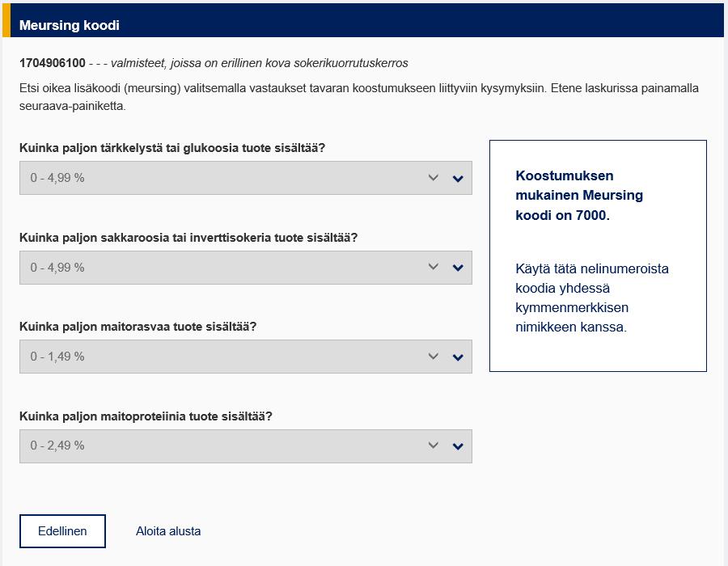The height and width of the screenshot is (566, 728).
Task: Click dark blue chevron on maitoproteiini dropdown
Action: 458,446
